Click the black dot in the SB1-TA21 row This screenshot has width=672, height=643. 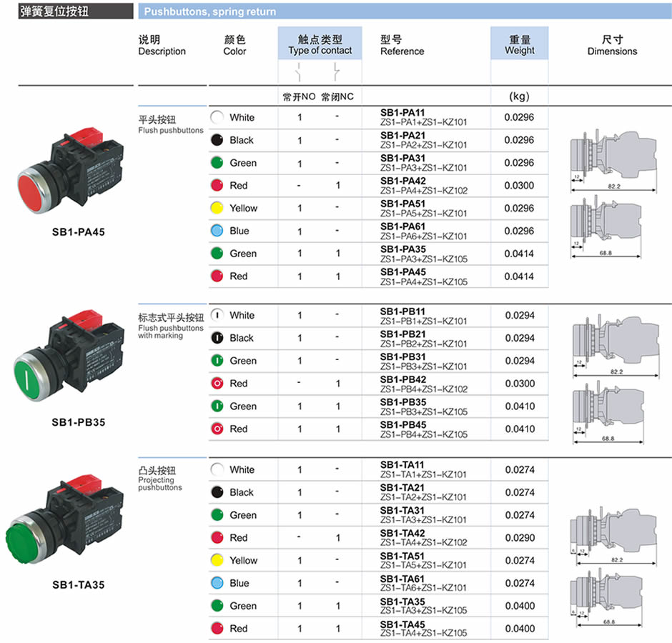pos(217,492)
